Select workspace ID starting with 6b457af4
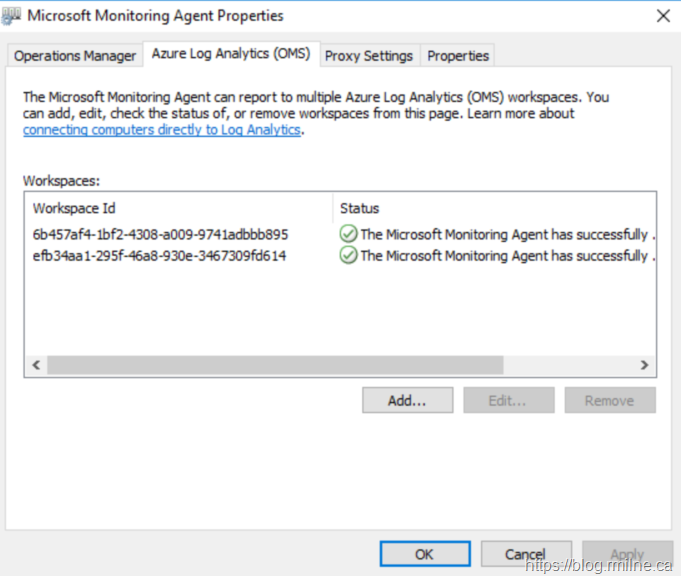 click(160, 234)
